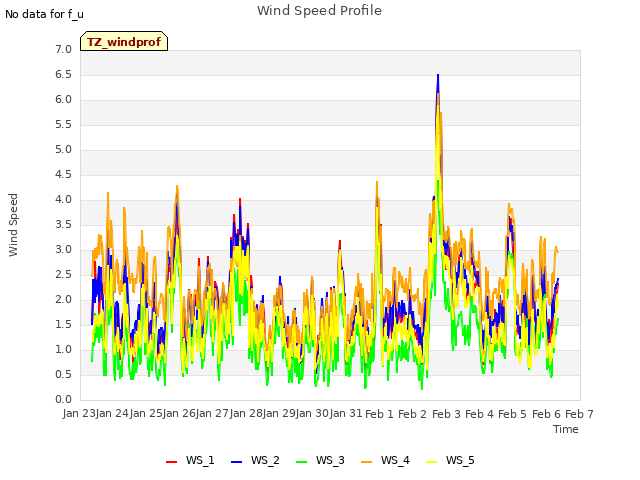
Task: Click the 2.5 y-axis tick label
Action: [63, 275]
